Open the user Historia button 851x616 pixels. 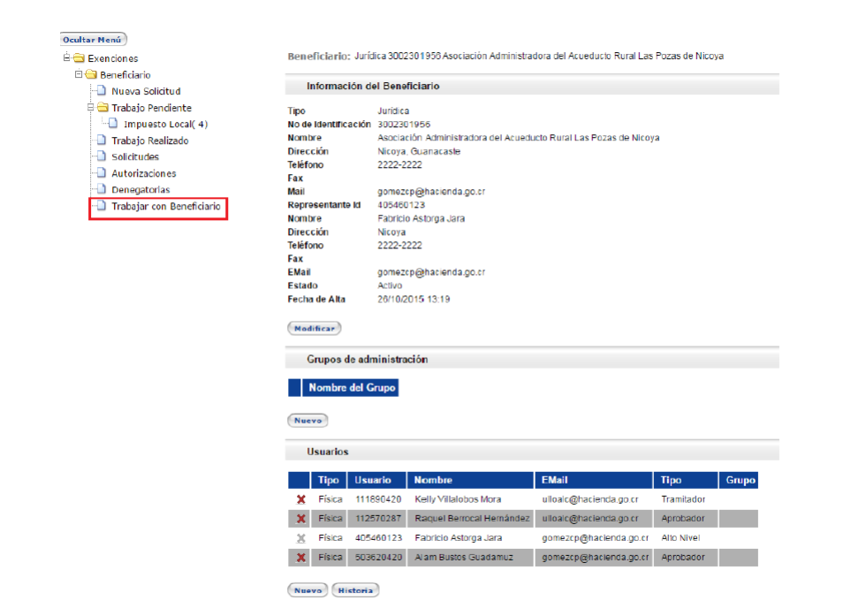point(355,590)
